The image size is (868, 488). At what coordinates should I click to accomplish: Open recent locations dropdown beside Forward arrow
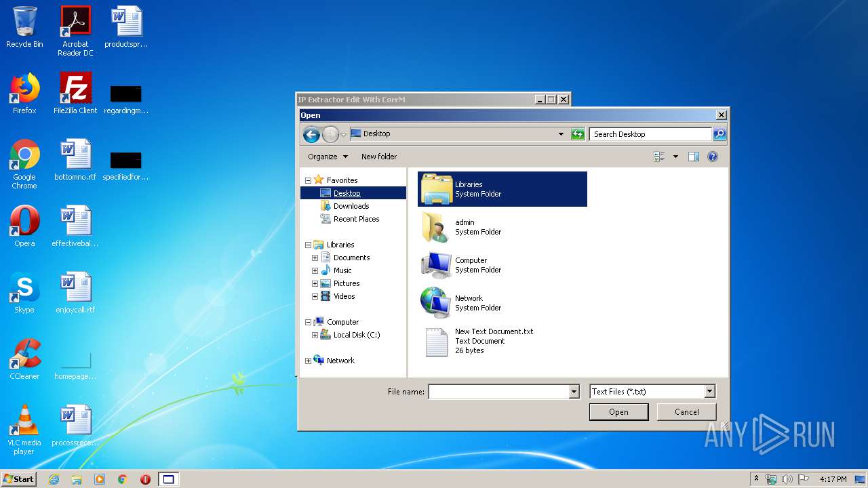343,134
